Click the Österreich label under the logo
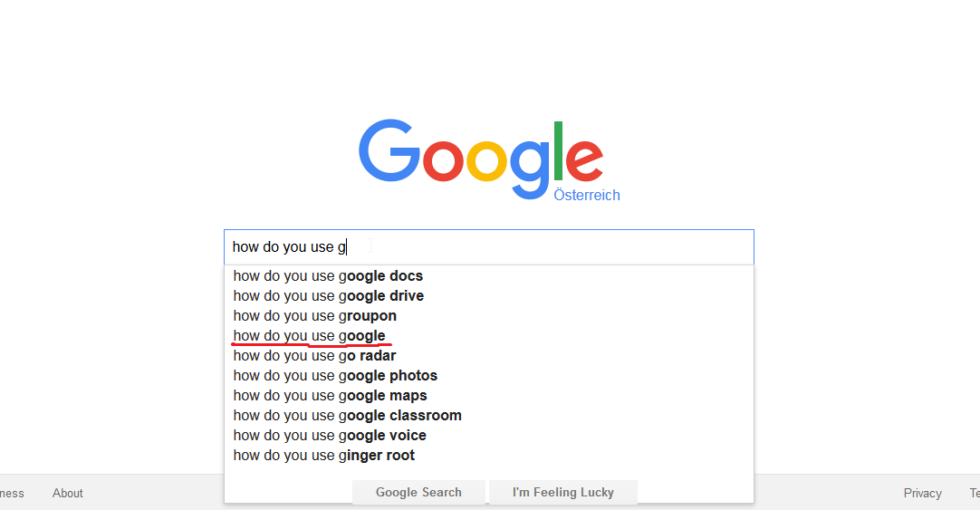The image size is (980, 510). (x=587, y=195)
